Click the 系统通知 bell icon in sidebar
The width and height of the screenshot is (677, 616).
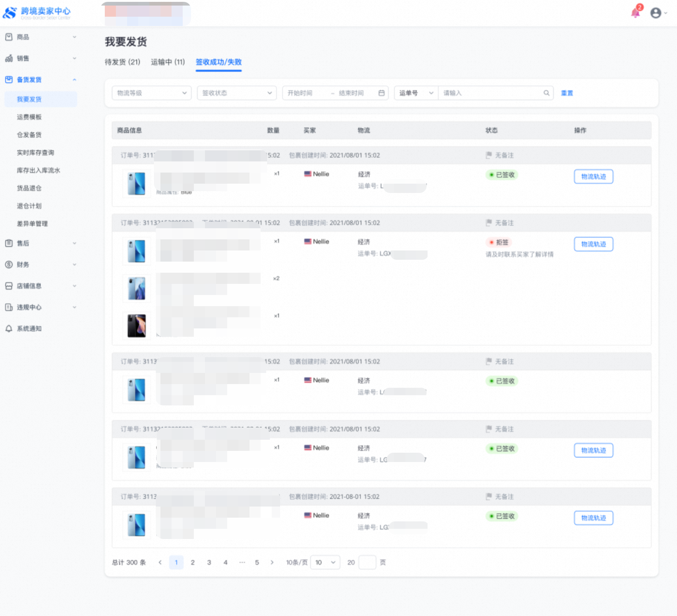tap(9, 329)
